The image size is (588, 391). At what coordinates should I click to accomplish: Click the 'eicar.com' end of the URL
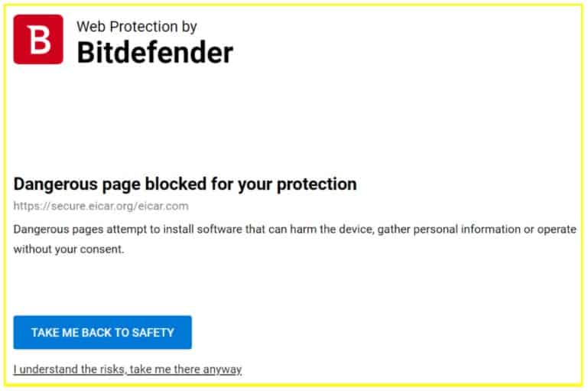164,206
